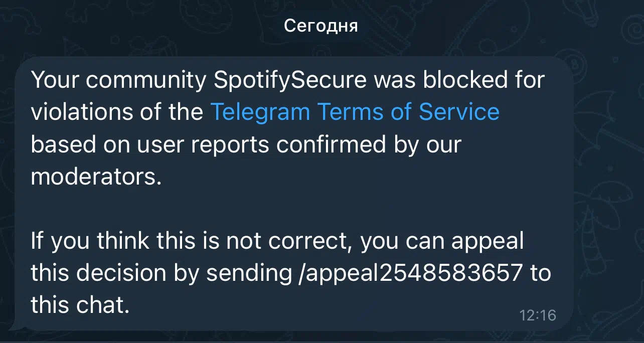Click the word "Service" in the blue link

pyautogui.click(x=459, y=112)
